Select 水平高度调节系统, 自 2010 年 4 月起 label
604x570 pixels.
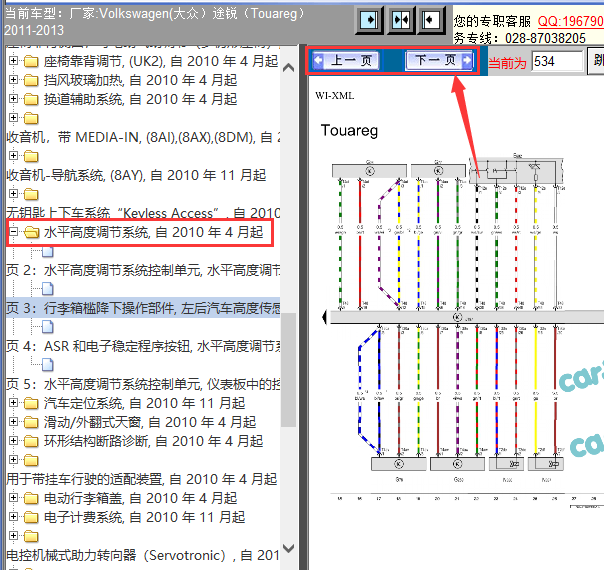(x=153, y=232)
